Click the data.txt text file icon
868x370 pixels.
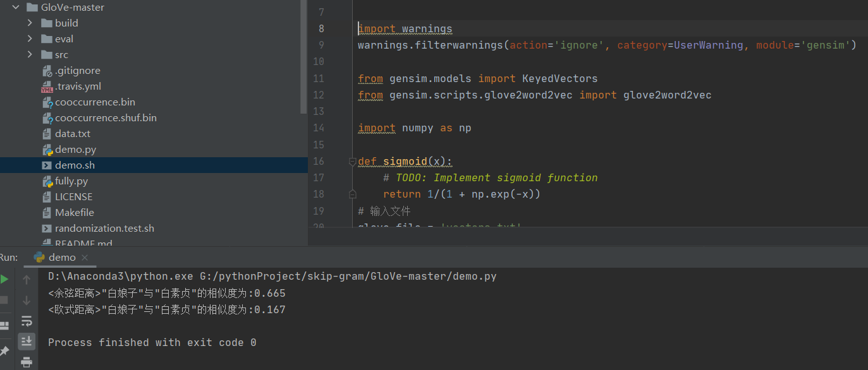coord(47,134)
